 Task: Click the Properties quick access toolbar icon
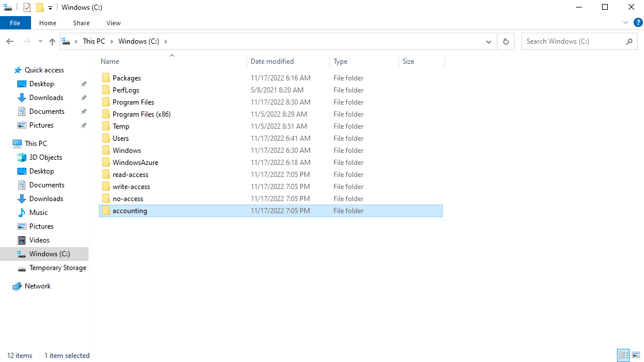point(27,7)
